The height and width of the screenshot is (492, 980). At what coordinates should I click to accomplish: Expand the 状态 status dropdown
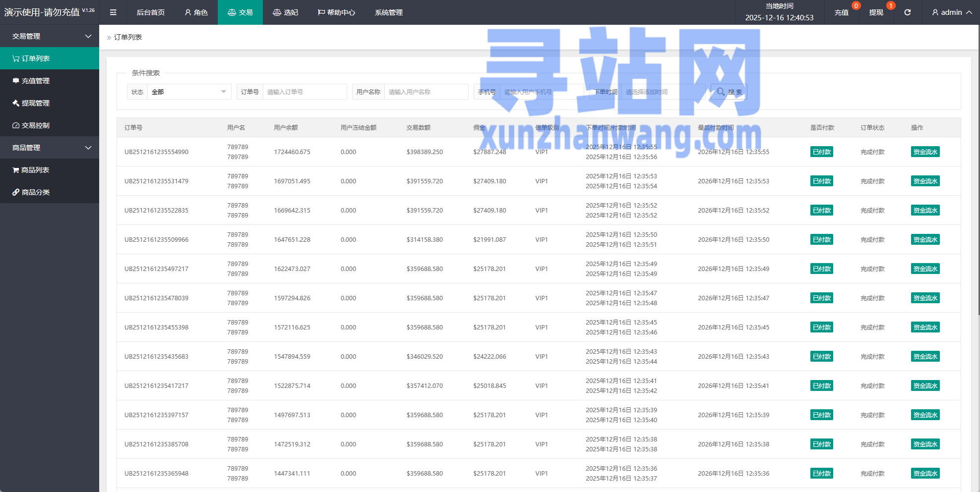(189, 92)
